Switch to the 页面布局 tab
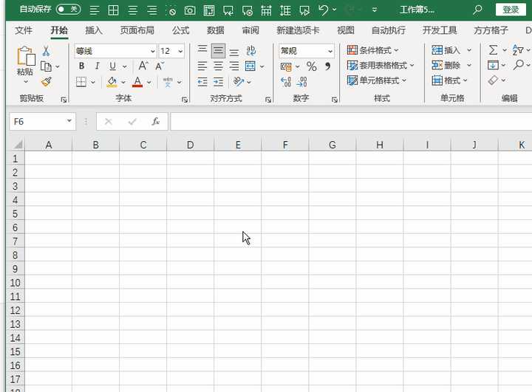The image size is (532, 392). [137, 30]
